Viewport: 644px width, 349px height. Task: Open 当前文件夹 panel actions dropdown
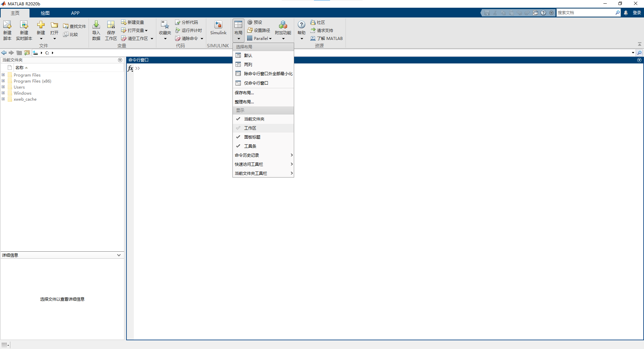(120, 60)
